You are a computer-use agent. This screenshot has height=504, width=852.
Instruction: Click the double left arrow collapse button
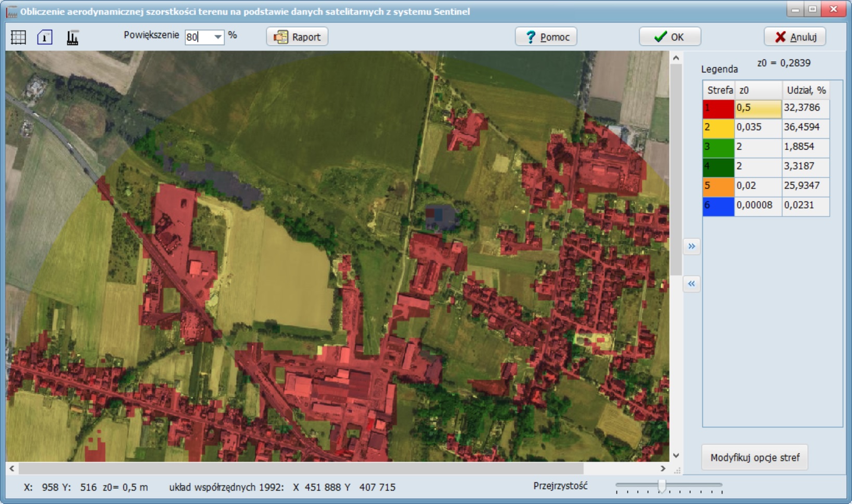coord(691,283)
